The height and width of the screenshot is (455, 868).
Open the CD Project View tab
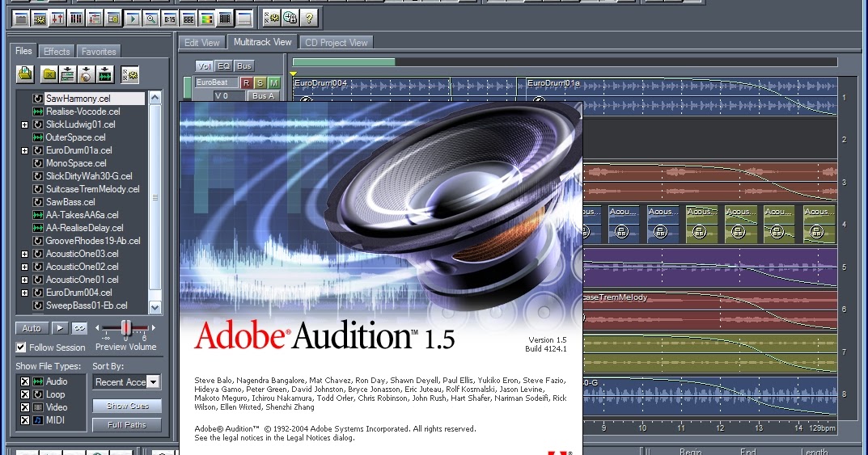336,43
